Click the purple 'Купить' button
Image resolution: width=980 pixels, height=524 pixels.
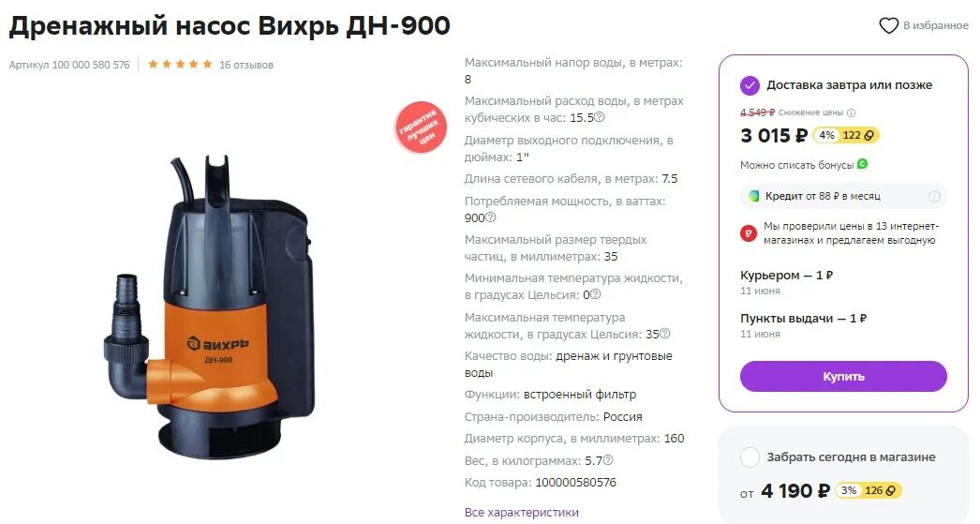[x=843, y=377]
